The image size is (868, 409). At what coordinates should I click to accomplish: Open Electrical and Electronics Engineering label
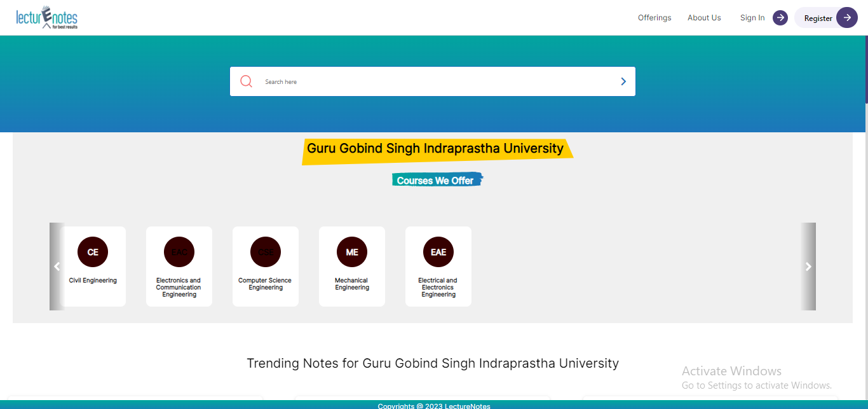click(x=438, y=288)
